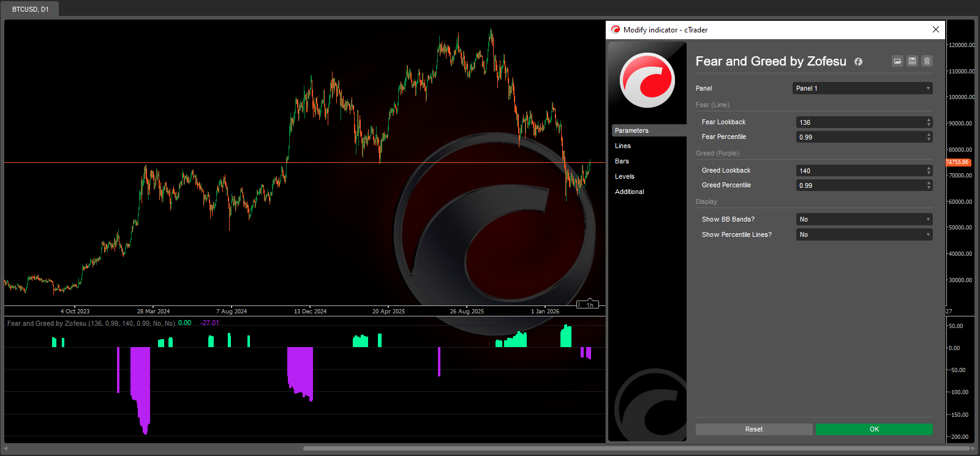
Task: Click Fear Lookback stepper arrows
Action: (929, 122)
